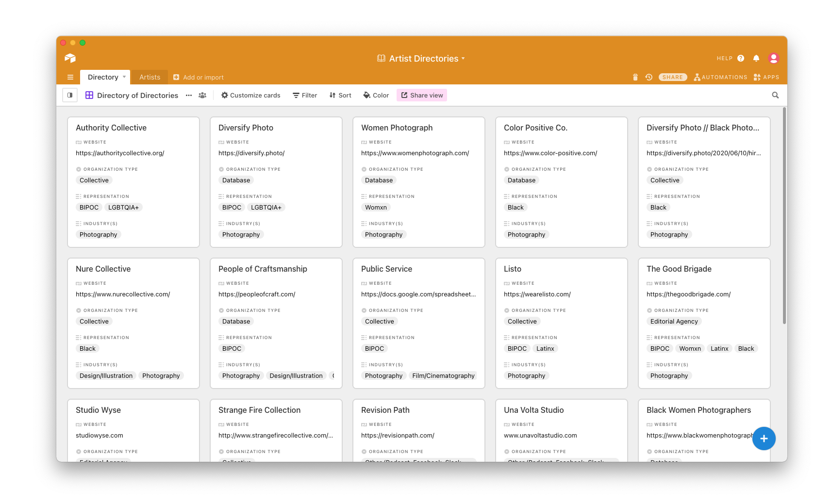Screen dimensions: 832x504
Task: Open the Nure Collective card
Action: 133,323
